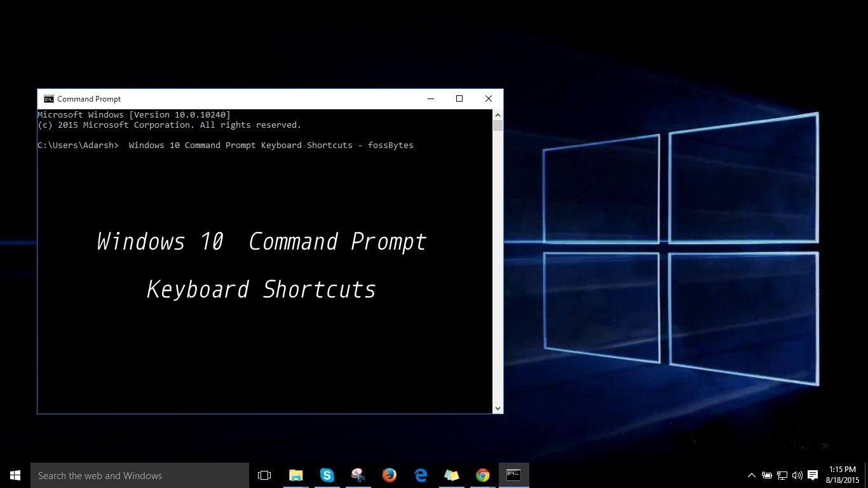868x488 pixels.
Task: Launch File Explorer from the taskbar
Action: coord(296,475)
